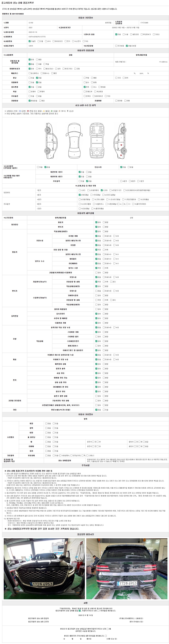Click the 111,688 km mileage reading

pos(163,62)
